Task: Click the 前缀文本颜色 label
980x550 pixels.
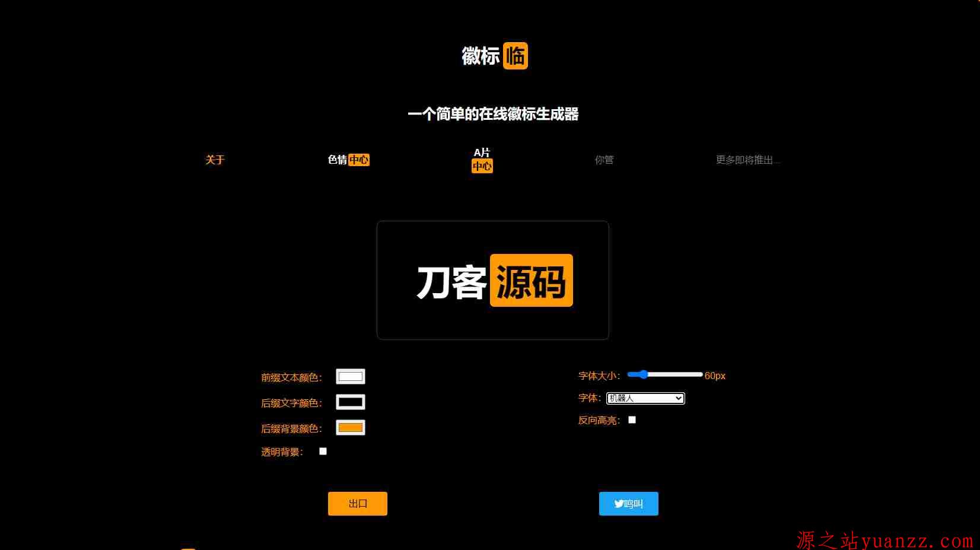Action: point(292,377)
